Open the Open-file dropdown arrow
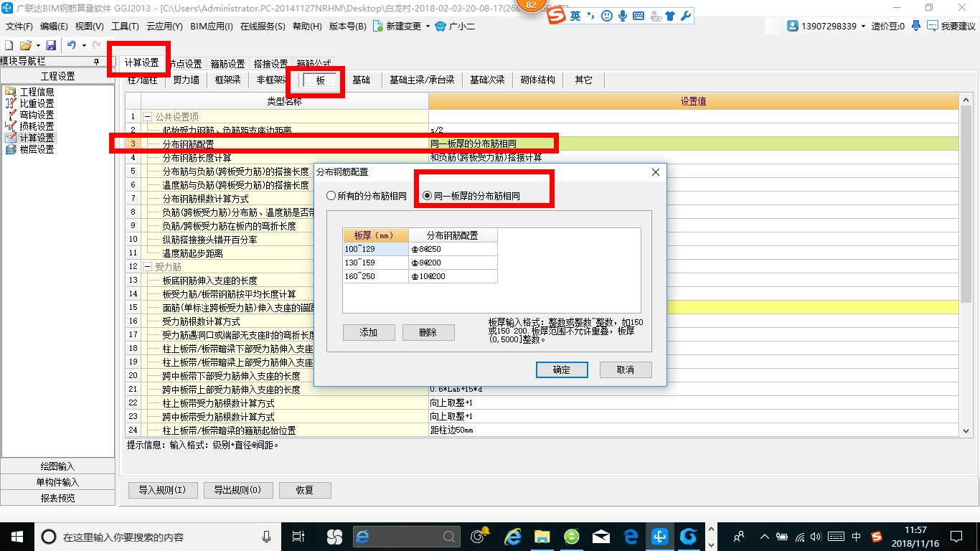The height and width of the screenshot is (551, 980). tap(38, 45)
